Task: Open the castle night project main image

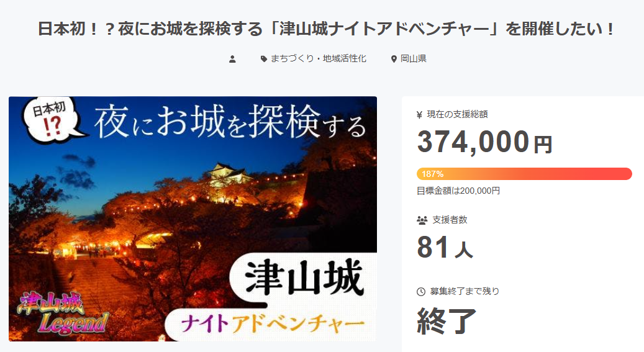Action: tap(193, 219)
